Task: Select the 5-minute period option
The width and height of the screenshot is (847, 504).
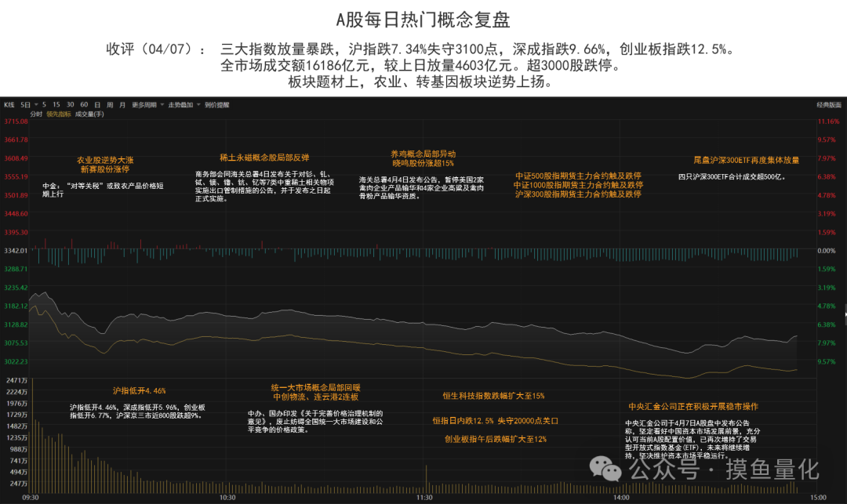Action: point(45,104)
